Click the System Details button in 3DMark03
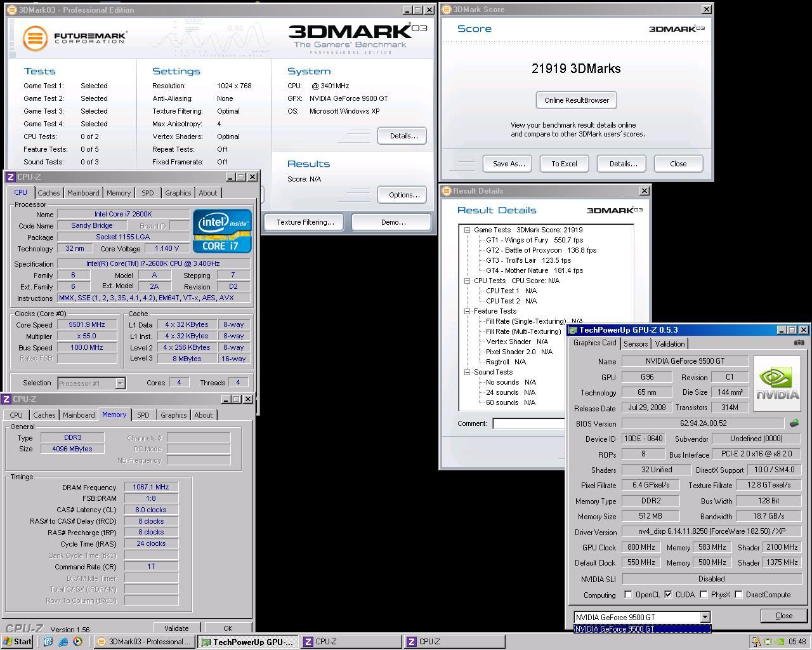Image resolution: width=812 pixels, height=650 pixels. point(403,136)
